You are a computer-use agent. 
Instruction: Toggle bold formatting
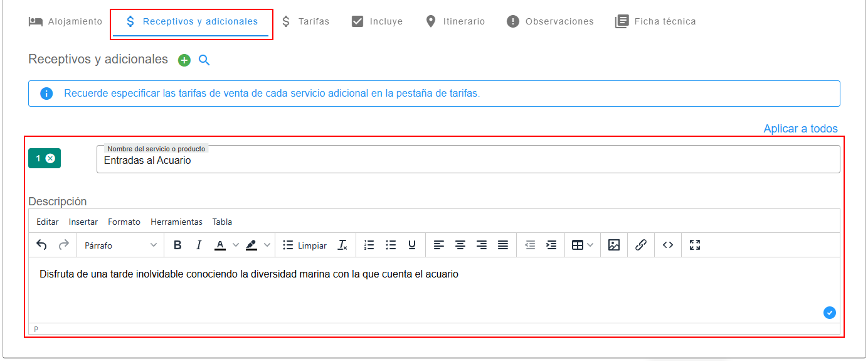point(177,245)
